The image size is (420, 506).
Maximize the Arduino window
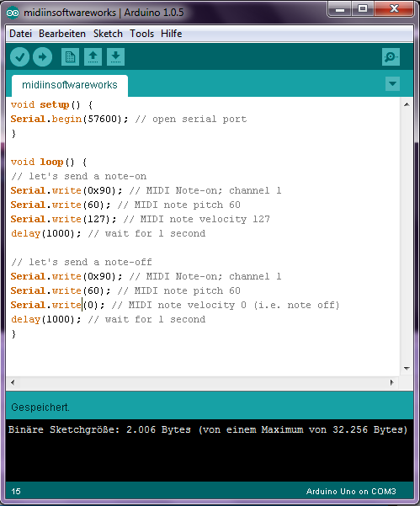363,9
